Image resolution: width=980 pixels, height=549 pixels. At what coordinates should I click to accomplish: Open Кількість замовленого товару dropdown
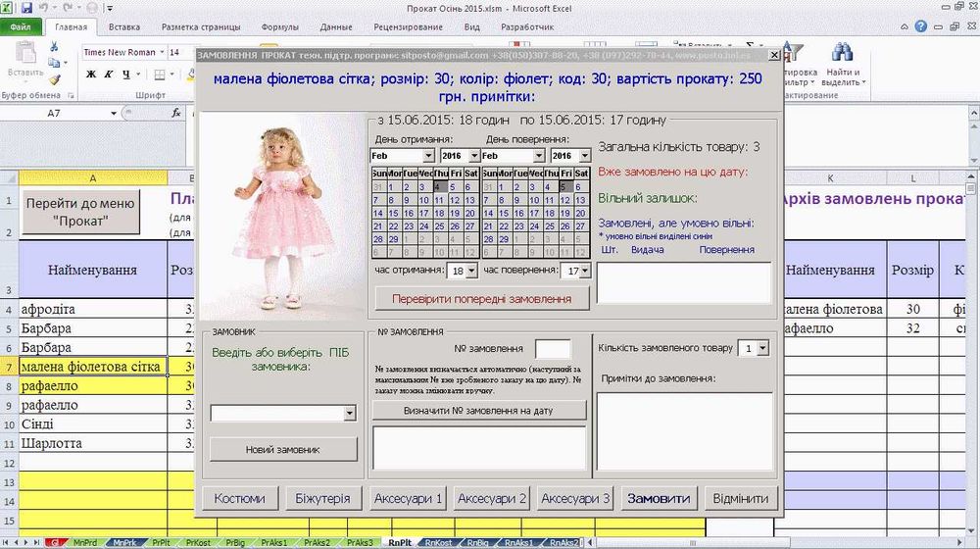[x=762, y=348]
